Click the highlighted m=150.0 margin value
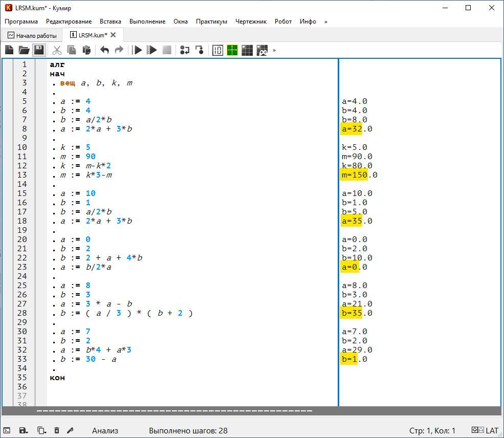This screenshot has height=438, width=504. point(359,175)
